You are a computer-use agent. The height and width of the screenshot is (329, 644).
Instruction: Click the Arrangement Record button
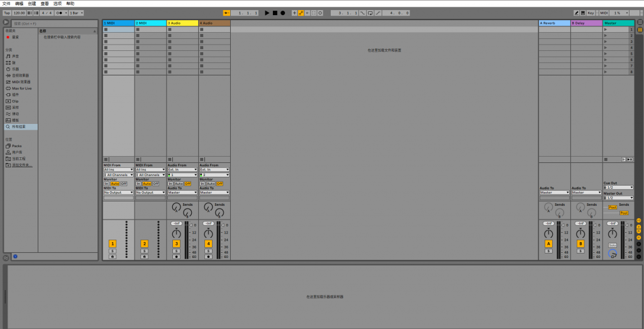(282, 13)
